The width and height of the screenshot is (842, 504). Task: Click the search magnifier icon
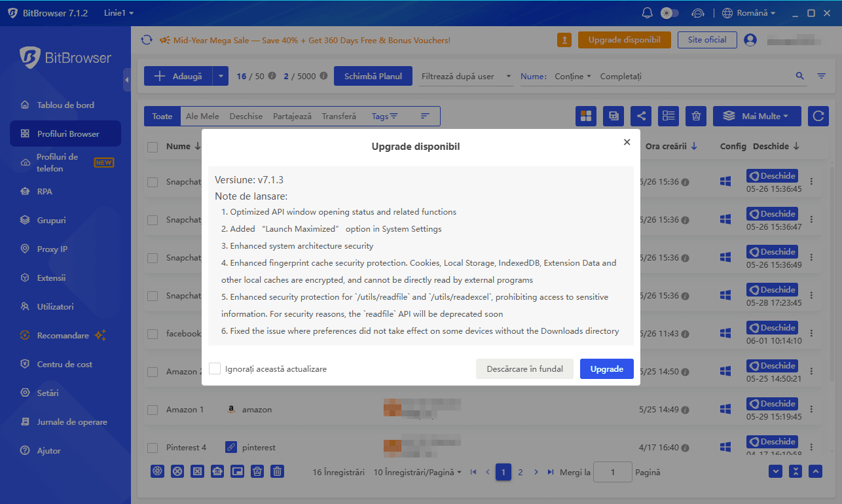click(x=799, y=76)
